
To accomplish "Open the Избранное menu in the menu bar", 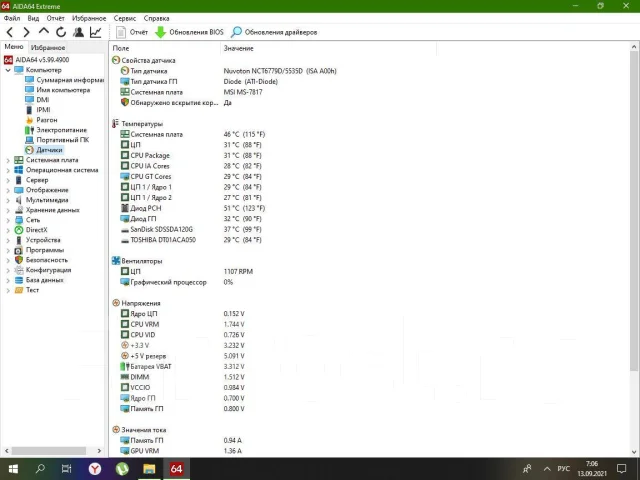I will point(89,18).
